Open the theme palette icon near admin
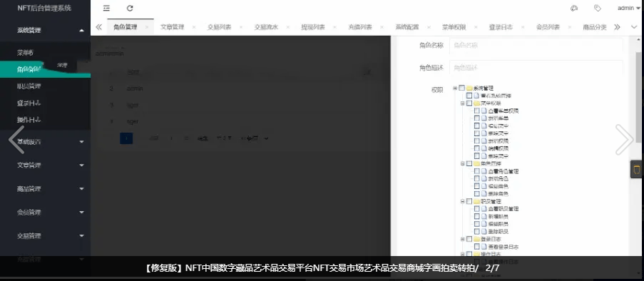The width and height of the screenshot is (644, 281). tap(574, 9)
